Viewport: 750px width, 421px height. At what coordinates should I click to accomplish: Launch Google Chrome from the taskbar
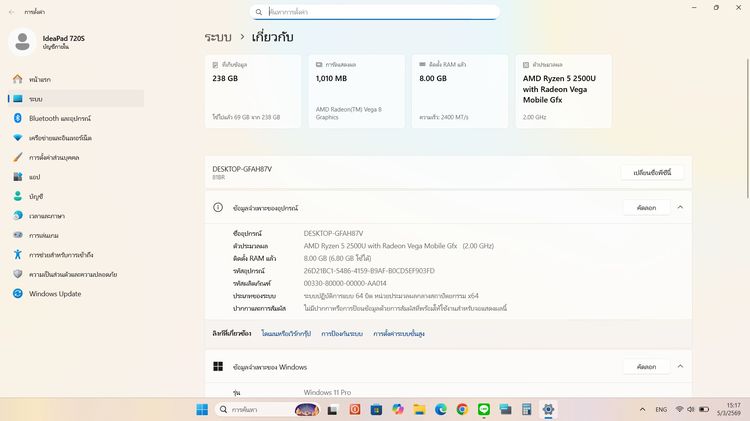(x=462, y=410)
